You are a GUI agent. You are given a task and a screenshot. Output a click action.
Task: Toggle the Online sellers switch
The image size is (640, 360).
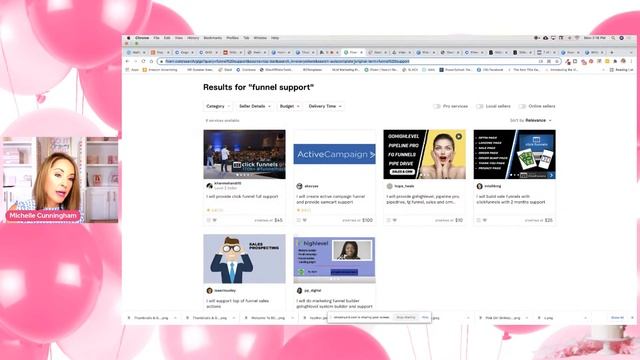point(522,106)
